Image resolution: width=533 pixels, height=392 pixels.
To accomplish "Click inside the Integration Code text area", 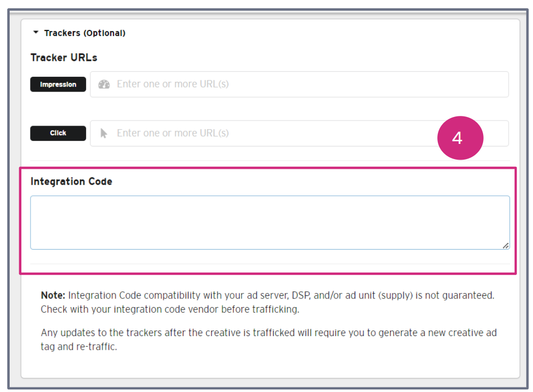I will pyautogui.click(x=270, y=222).
